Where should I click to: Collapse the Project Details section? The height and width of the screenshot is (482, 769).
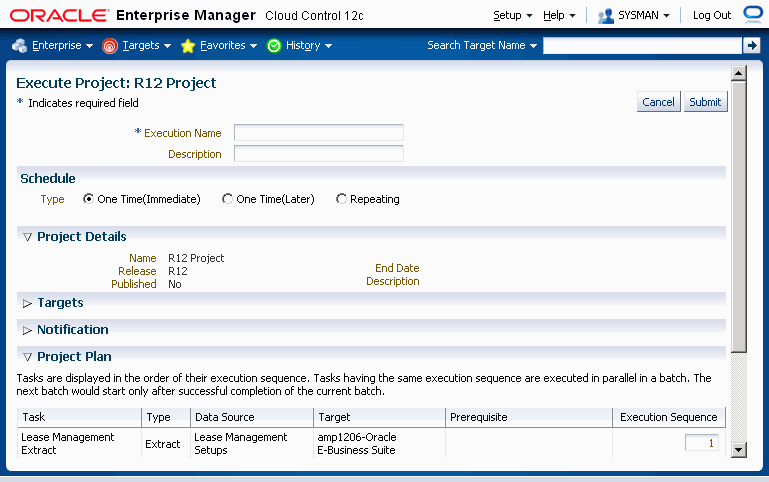[x=27, y=237]
